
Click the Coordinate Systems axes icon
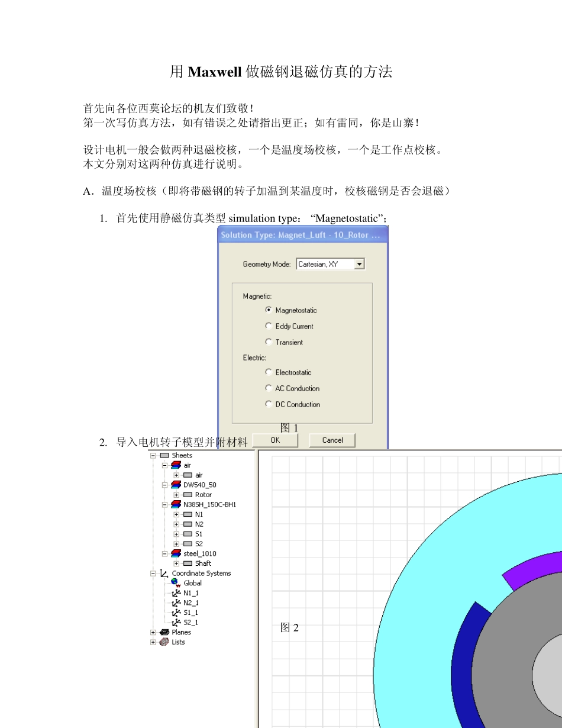(x=164, y=574)
